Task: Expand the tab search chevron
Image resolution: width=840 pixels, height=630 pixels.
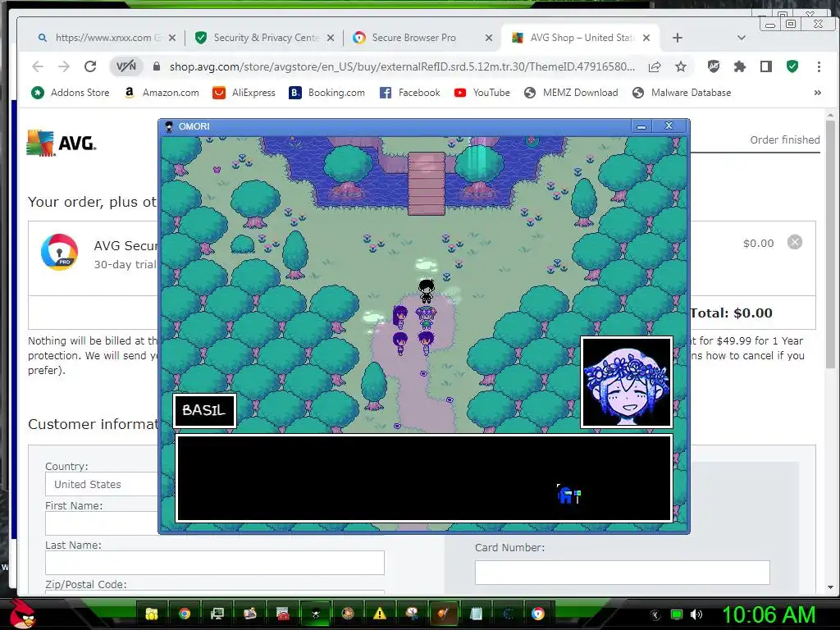Action: tap(742, 38)
